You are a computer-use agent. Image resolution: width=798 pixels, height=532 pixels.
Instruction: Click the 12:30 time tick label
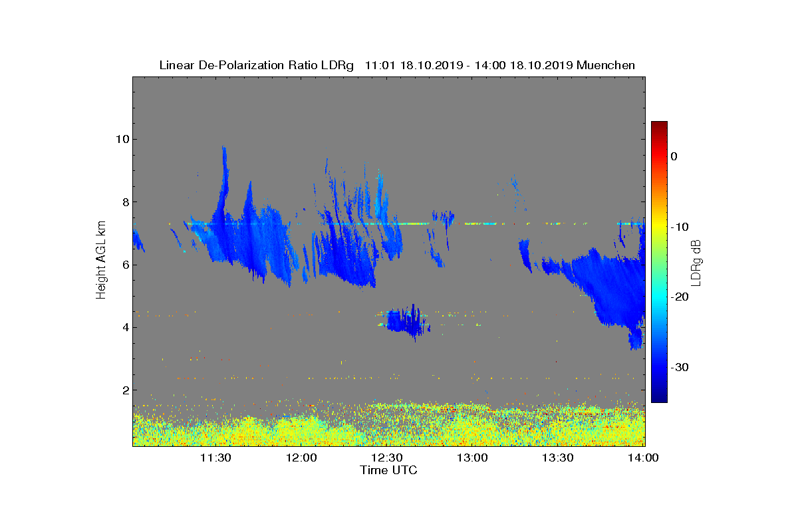coord(387,458)
